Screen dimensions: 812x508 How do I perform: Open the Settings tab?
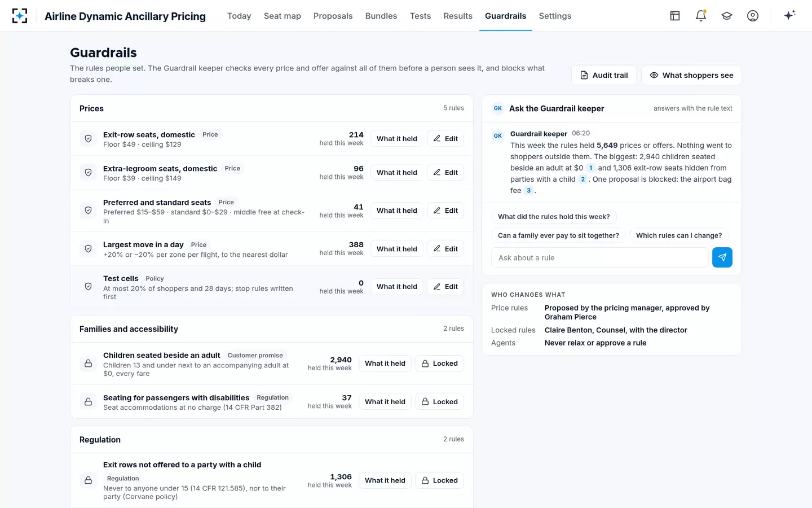[555, 16]
